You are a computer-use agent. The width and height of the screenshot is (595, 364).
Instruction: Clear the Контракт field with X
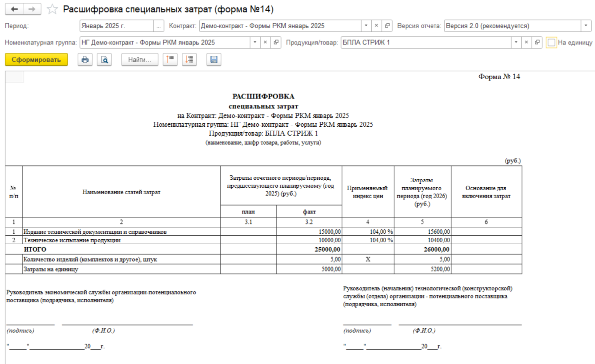point(376,26)
